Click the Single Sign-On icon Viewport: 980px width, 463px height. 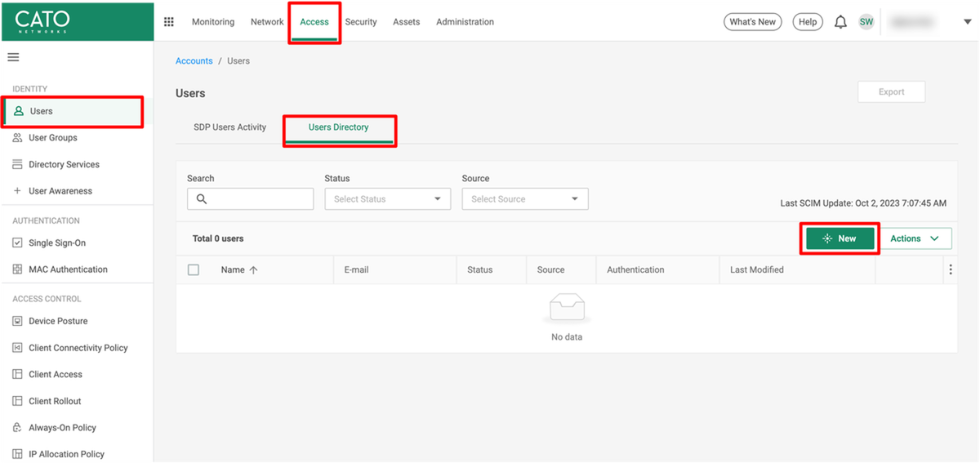pyautogui.click(x=17, y=243)
